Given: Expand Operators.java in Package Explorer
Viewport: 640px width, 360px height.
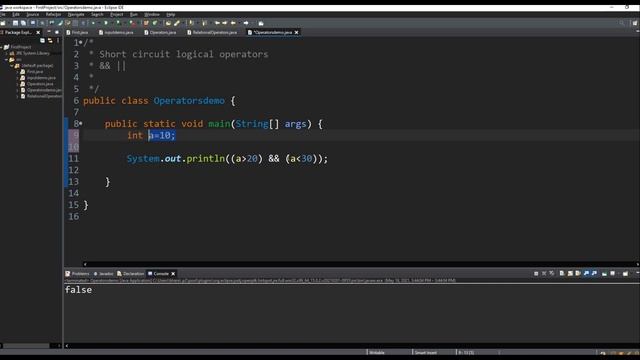Looking at the screenshot, I should click(18, 84).
